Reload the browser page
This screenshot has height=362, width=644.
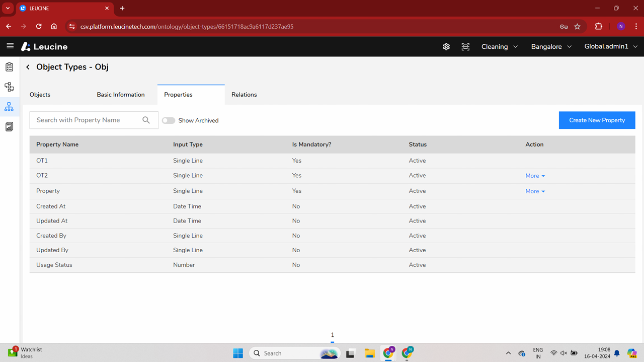click(39, 26)
